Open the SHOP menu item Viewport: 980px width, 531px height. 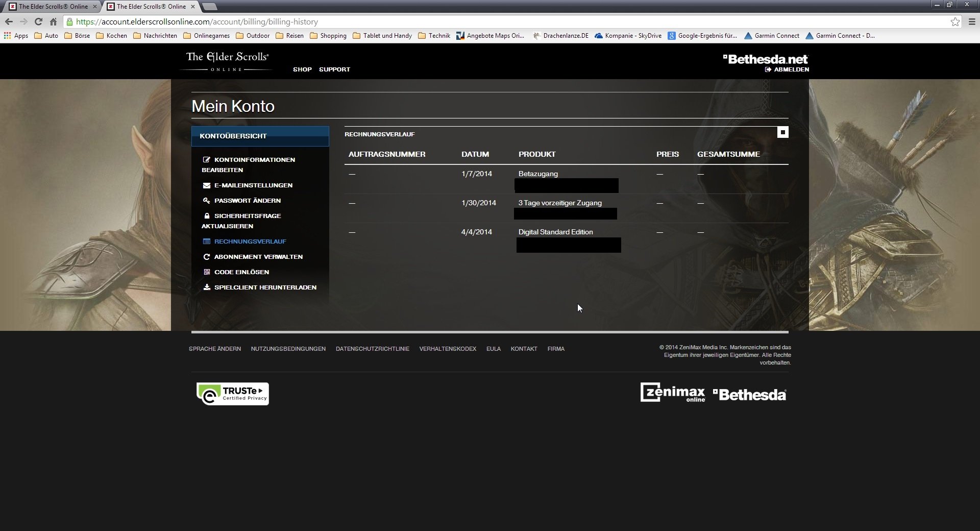[302, 69]
